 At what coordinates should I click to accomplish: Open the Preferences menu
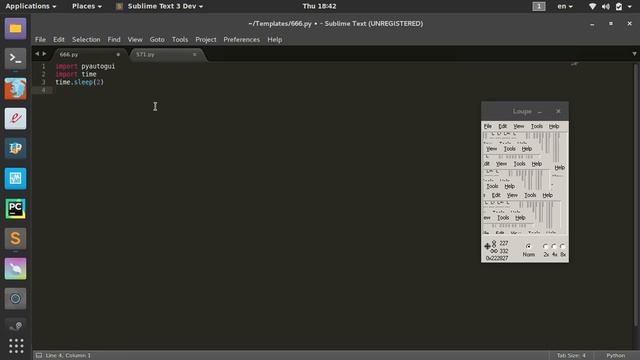coord(242,40)
